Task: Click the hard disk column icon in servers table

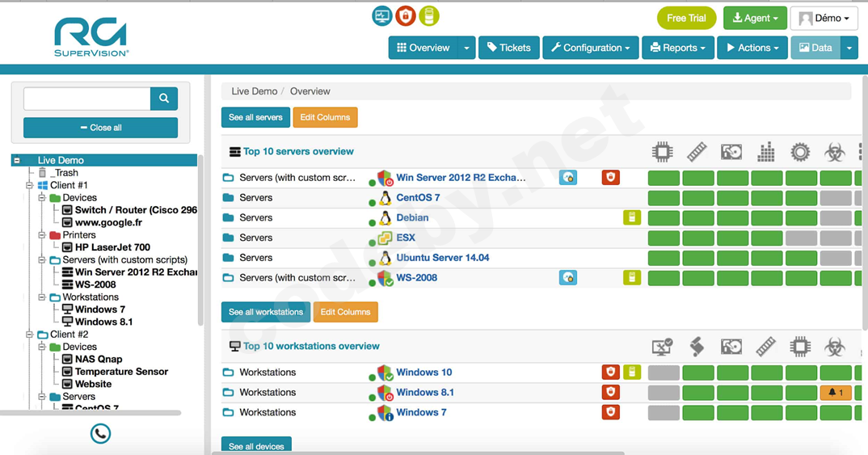Action: 731,152
